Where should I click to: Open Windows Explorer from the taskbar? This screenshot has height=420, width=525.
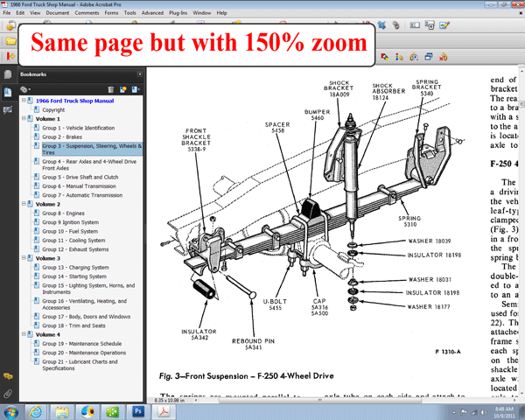[62, 412]
